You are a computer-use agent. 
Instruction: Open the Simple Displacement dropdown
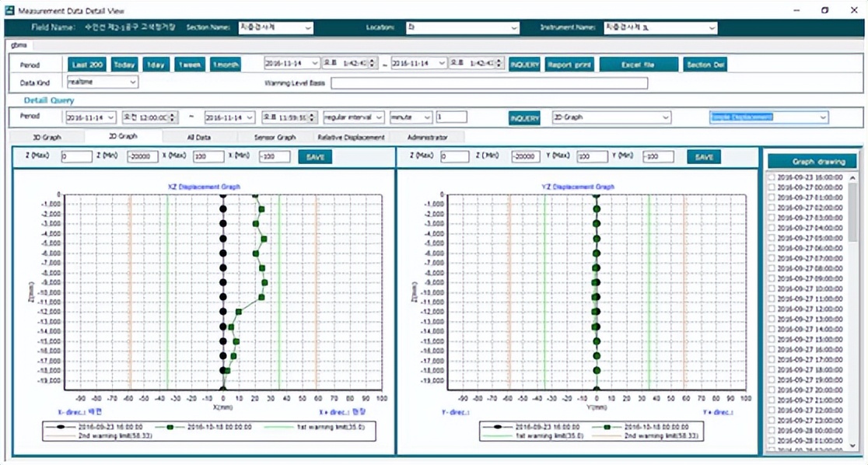click(x=768, y=117)
